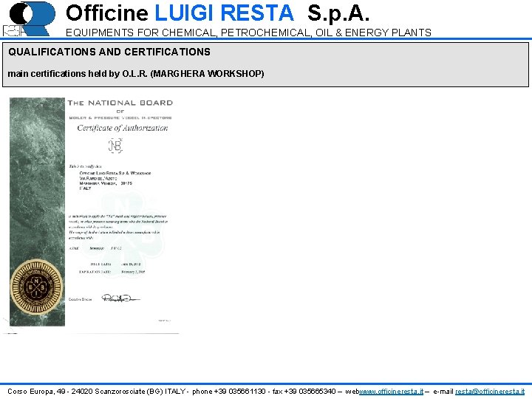Image resolution: width=532 pixels, height=399 pixels.
Task: Click the Executive Director signature on certificate
Action: tap(120, 299)
